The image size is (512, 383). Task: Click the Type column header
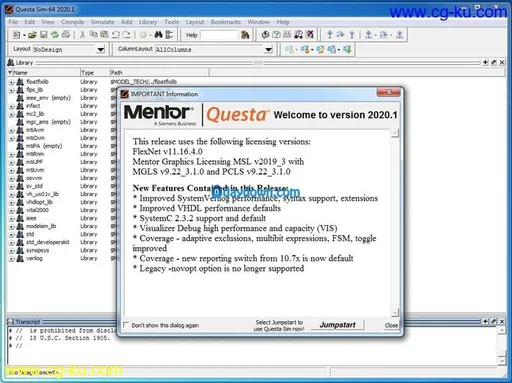[95, 72]
